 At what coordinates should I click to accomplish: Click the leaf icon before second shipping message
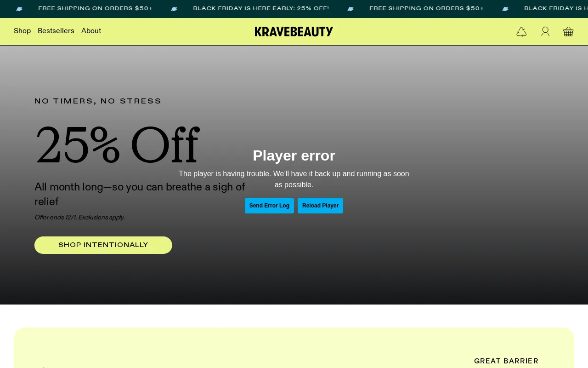(350, 8)
